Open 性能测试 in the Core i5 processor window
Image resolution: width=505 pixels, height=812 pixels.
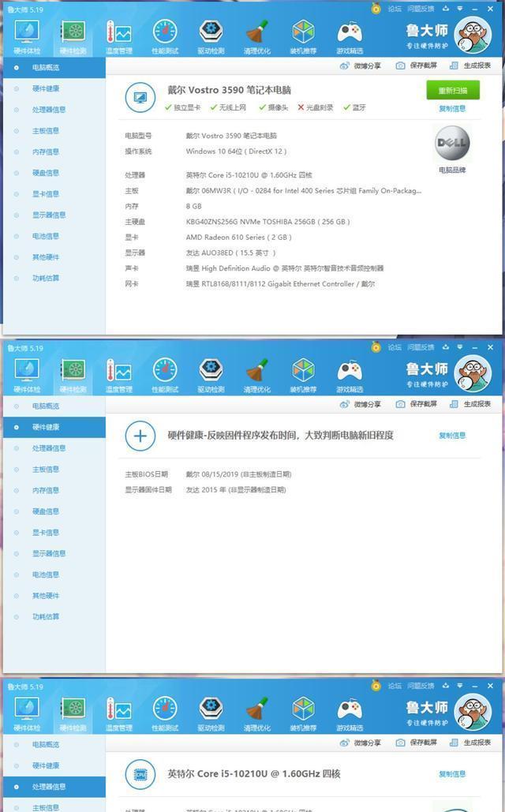[165, 713]
